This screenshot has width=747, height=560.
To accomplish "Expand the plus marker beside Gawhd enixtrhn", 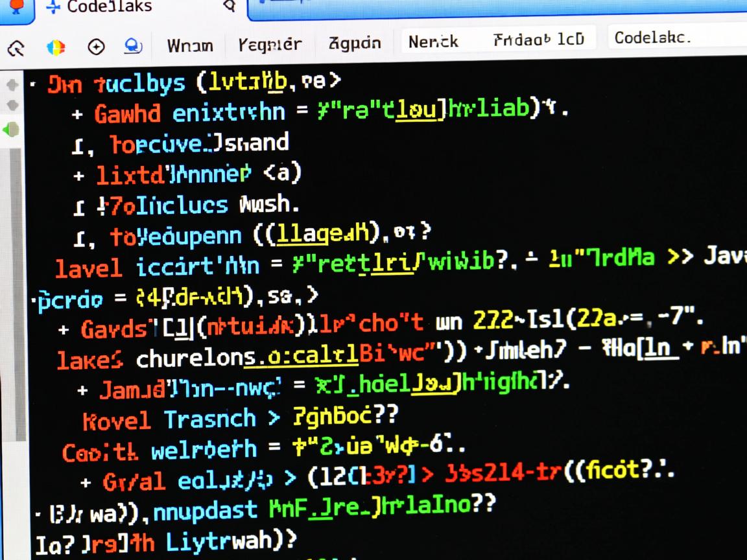I will pos(77,113).
